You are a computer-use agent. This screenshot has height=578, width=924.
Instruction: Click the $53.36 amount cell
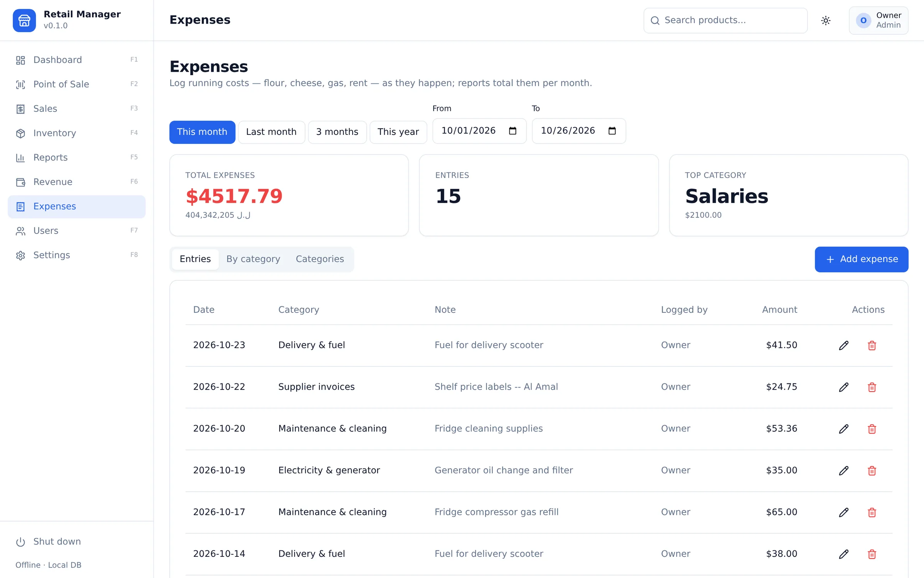tap(782, 428)
